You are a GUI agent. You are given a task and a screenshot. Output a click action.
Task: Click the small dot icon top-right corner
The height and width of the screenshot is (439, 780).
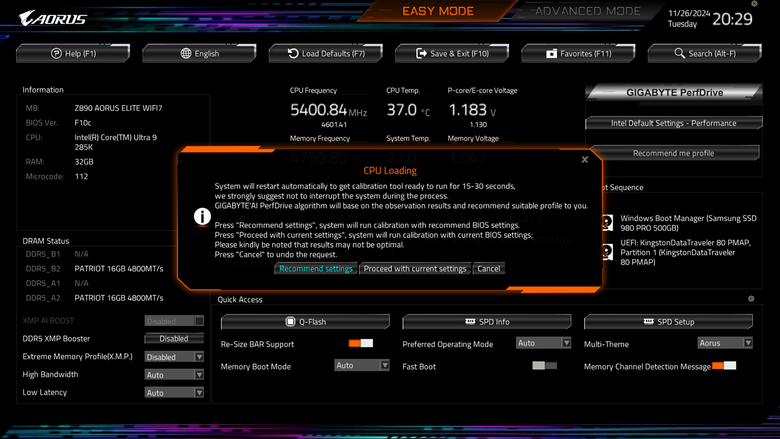click(x=754, y=3)
